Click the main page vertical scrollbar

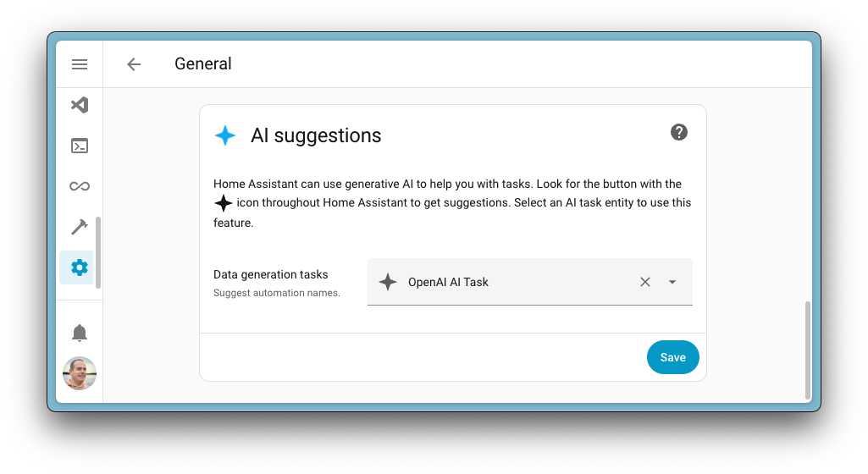(x=808, y=349)
